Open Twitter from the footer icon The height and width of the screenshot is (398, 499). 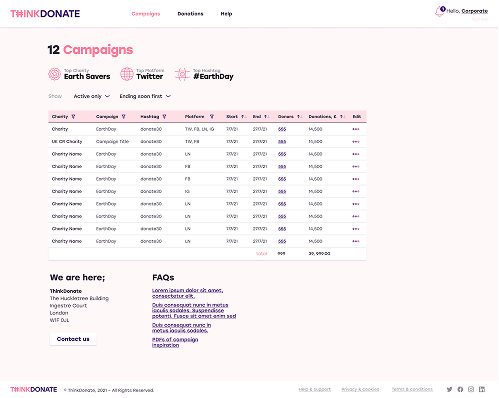[x=449, y=389]
